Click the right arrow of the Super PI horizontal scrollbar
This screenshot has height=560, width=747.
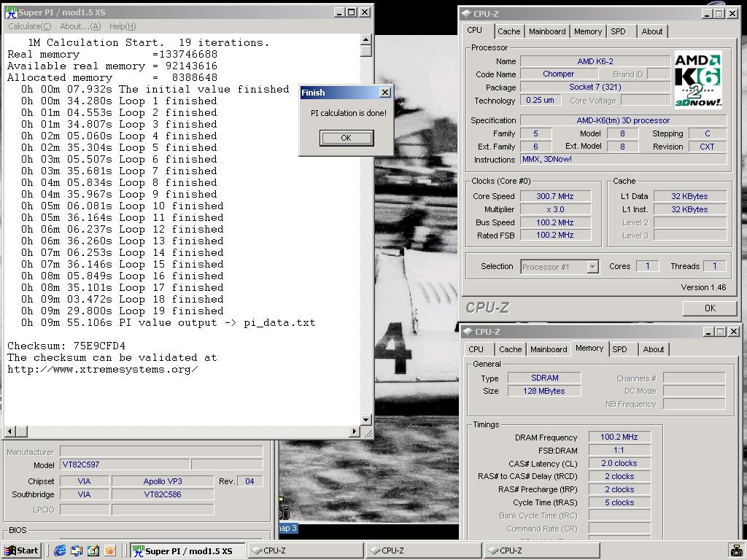[x=354, y=432]
